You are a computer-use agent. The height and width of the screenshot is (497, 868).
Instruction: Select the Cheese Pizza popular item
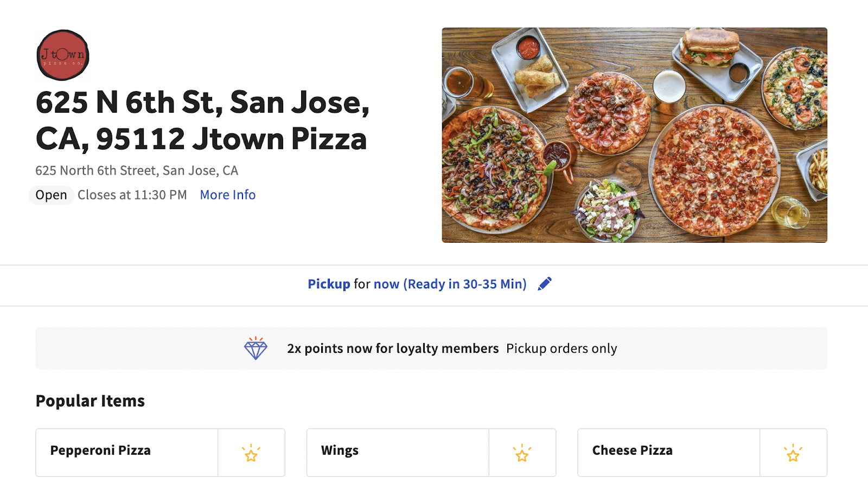coord(632,451)
